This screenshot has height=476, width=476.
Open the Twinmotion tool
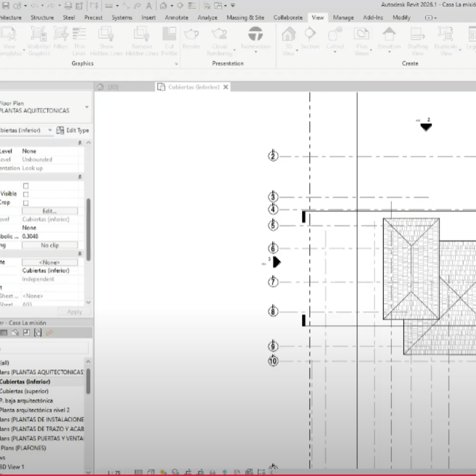pyautogui.click(x=255, y=34)
